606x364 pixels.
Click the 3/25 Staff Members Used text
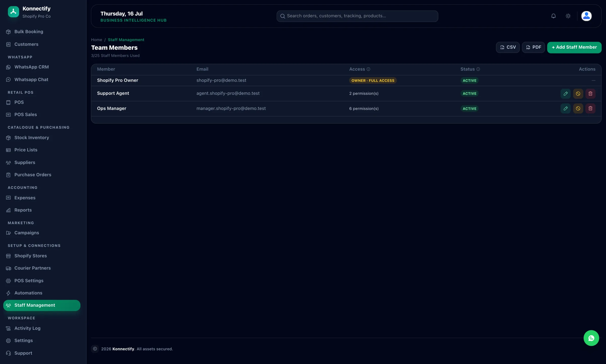[x=115, y=56]
